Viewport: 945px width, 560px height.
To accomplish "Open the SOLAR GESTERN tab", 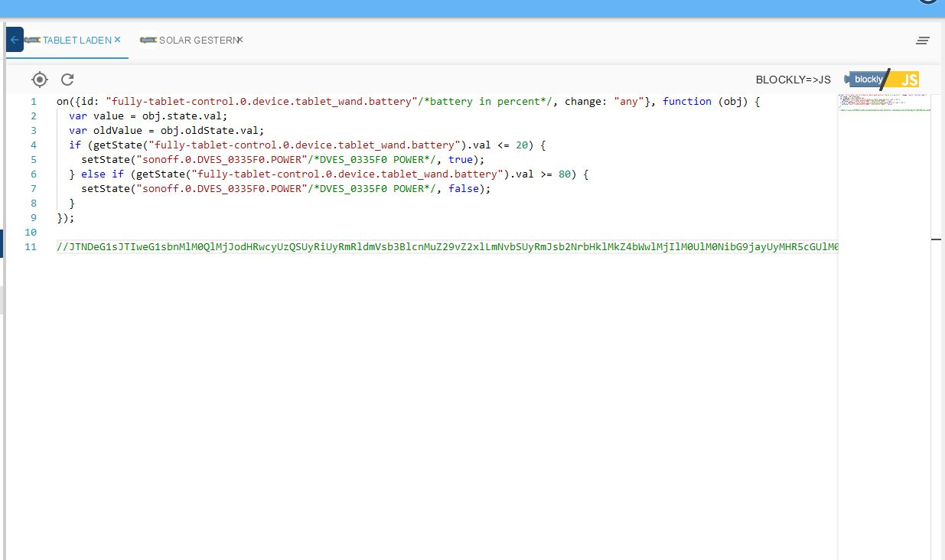I will [197, 40].
